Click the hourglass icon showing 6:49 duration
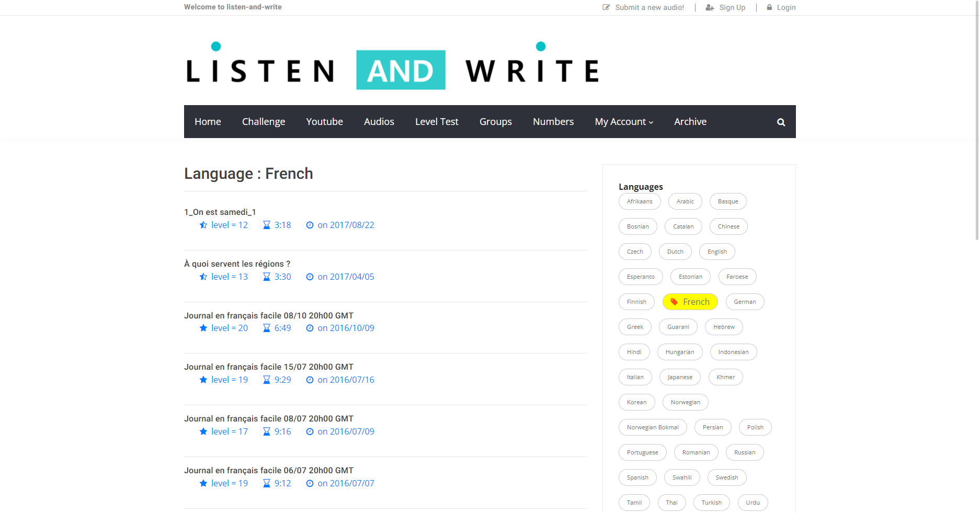980x513 pixels. 266,328
